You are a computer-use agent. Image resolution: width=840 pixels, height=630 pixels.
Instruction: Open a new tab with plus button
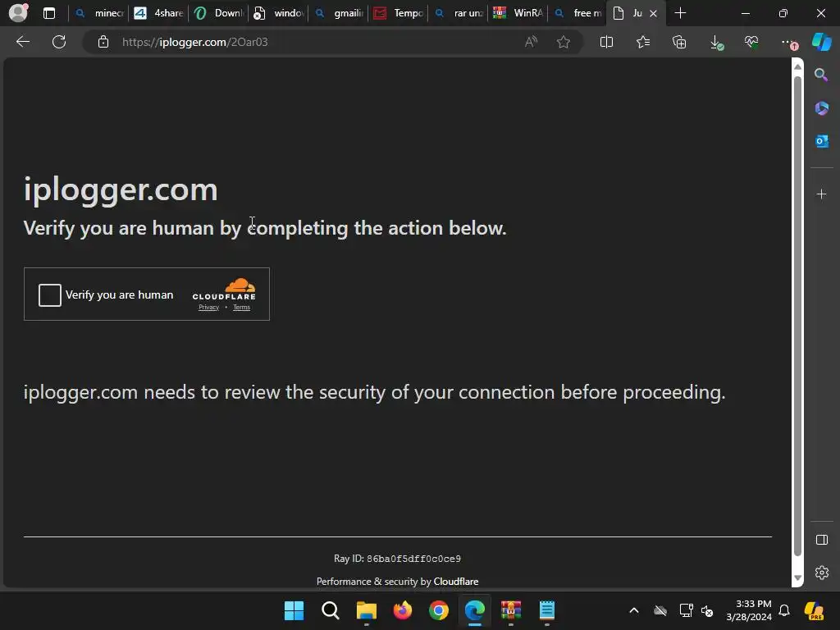680,13
